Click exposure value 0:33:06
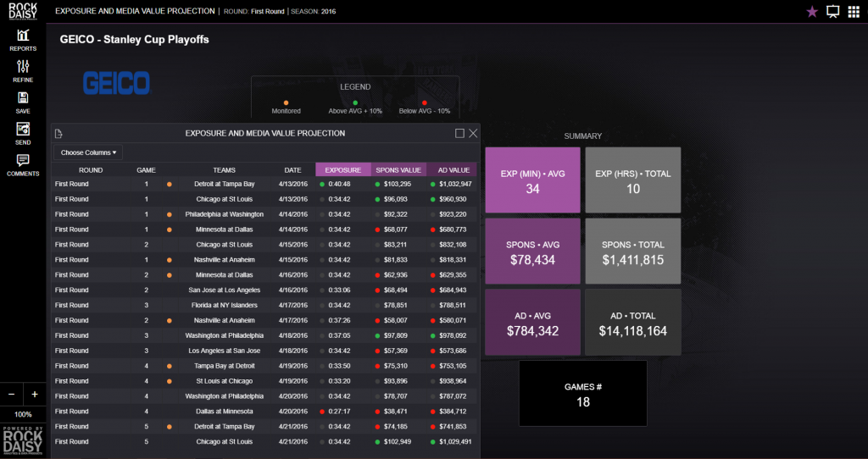Viewport: 868px width, 459px height. [x=339, y=290]
